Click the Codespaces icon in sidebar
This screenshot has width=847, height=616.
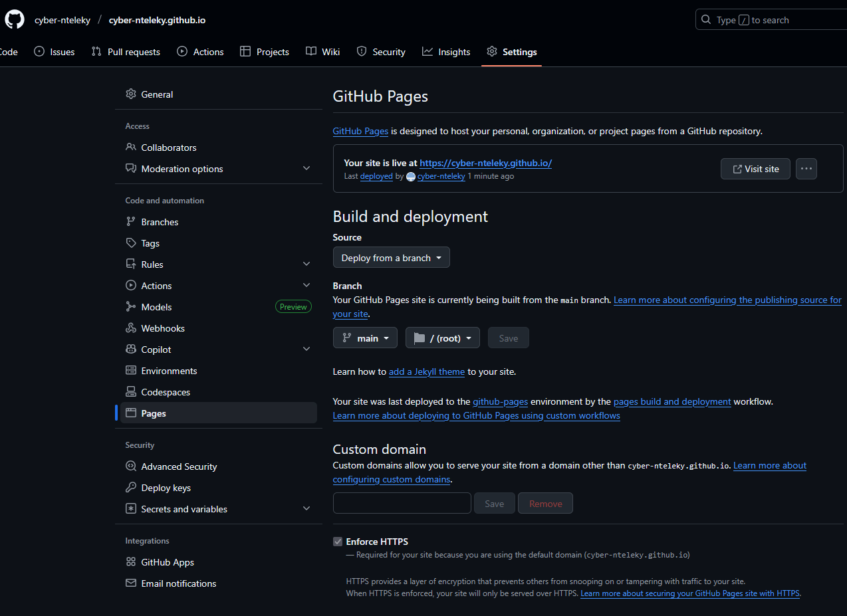click(x=131, y=392)
